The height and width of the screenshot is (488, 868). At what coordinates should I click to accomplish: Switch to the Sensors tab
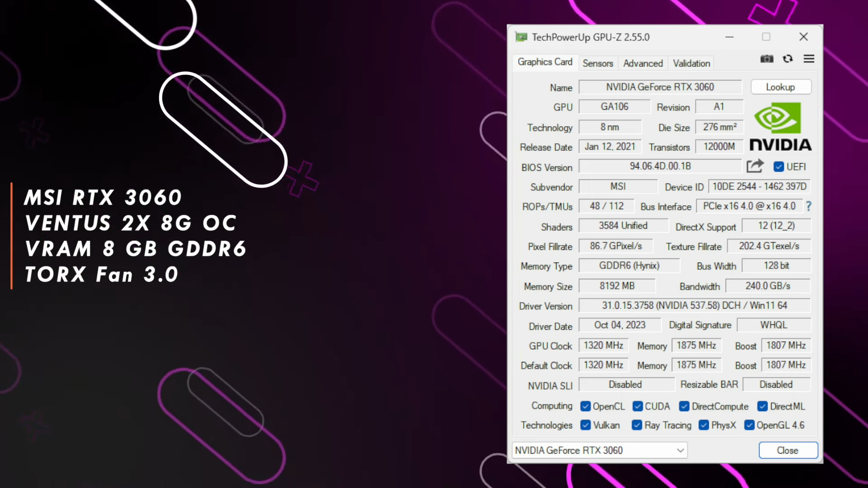598,63
